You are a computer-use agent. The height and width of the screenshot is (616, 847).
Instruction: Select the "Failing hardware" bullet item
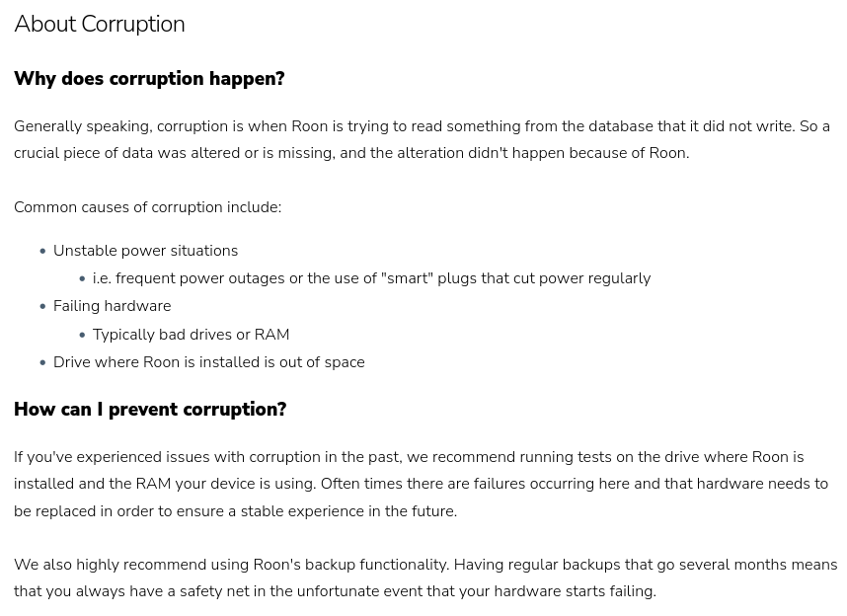pos(112,306)
